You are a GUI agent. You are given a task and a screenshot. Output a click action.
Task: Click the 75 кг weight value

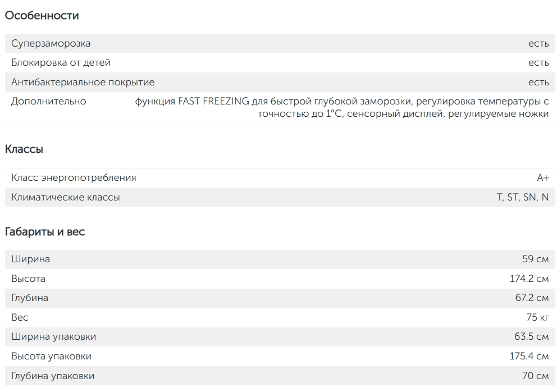[537, 317]
